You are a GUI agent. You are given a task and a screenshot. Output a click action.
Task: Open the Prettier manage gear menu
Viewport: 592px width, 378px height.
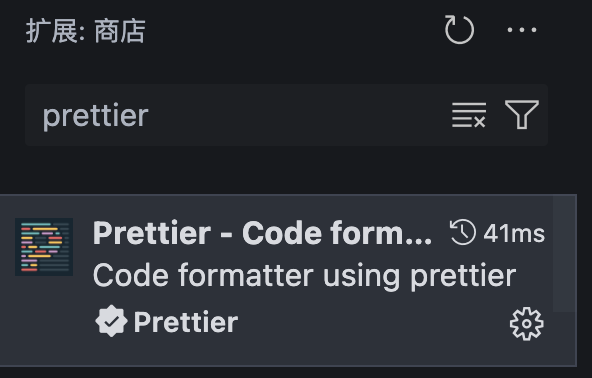click(x=526, y=324)
